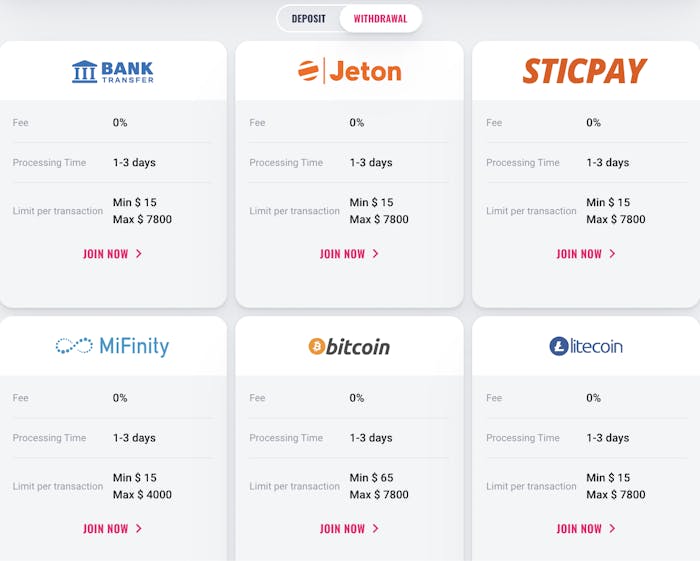Click the MiFinity logo
The height and width of the screenshot is (561, 700).
(113, 346)
